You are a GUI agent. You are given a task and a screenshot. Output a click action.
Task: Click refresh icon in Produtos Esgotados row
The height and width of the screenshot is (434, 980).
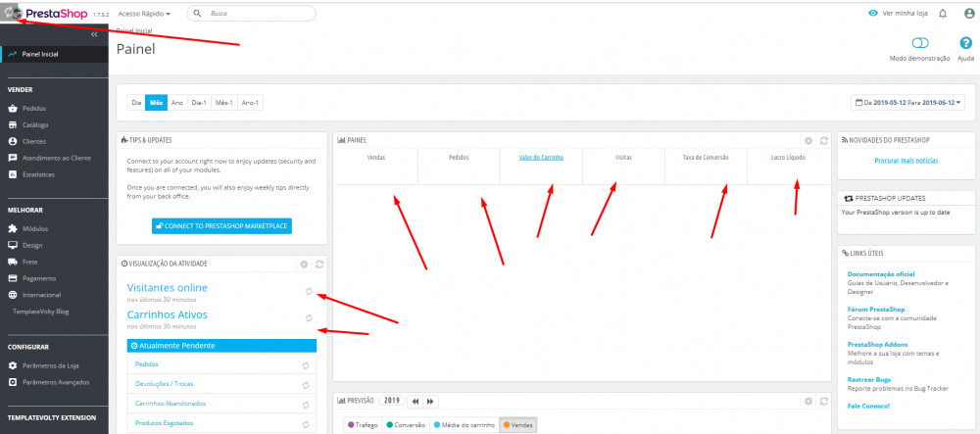click(306, 424)
